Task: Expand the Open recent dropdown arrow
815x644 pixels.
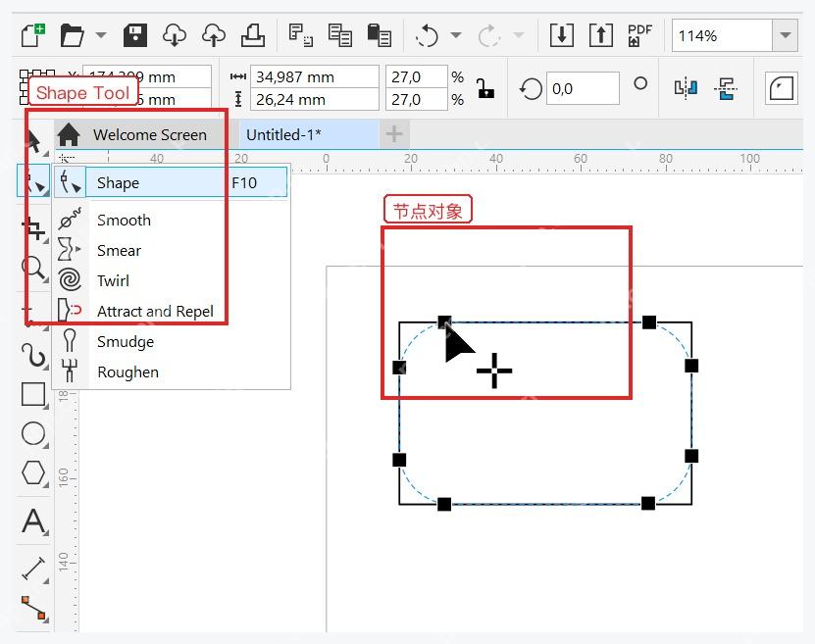Action: coord(101,35)
